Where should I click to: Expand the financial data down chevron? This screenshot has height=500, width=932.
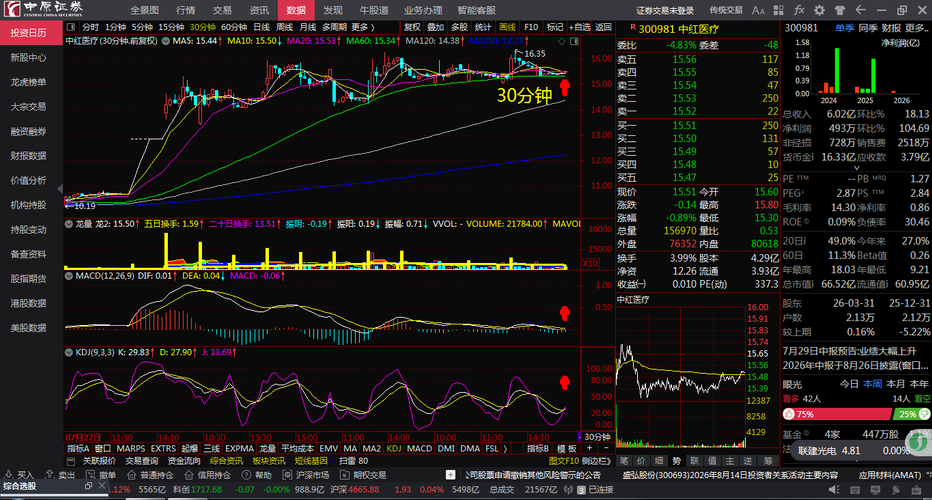click(x=857, y=168)
